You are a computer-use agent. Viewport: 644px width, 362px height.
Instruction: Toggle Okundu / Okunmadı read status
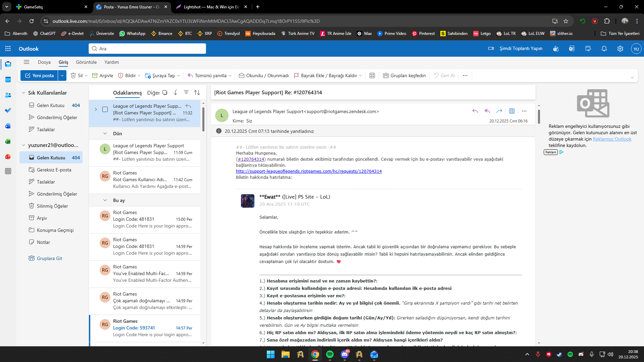pos(264,75)
